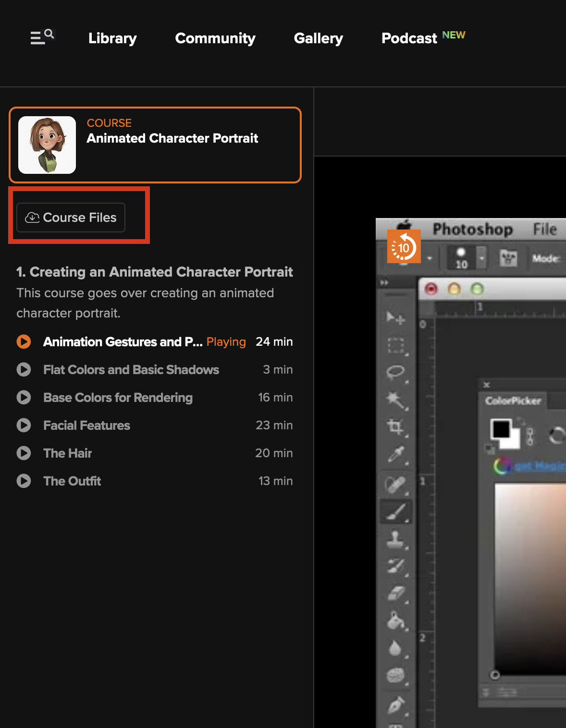Visit the Podcast page
Viewport: 566px width, 728px height.
pos(409,38)
